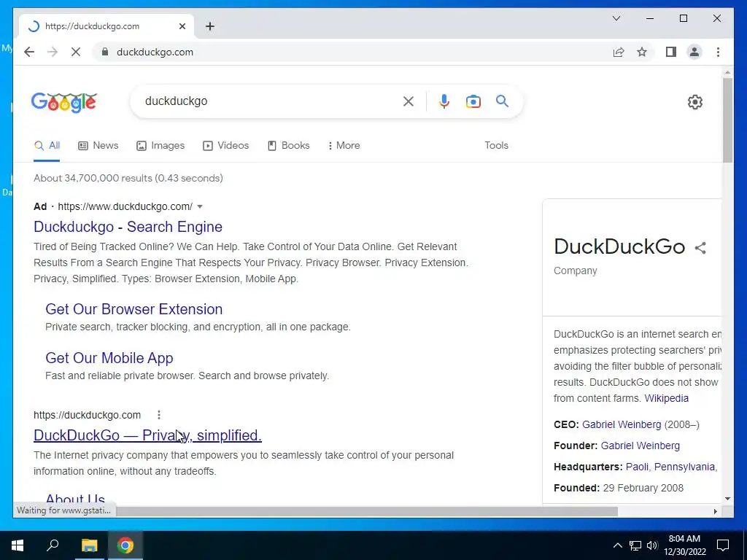Clear the search box with the X icon

(x=409, y=101)
